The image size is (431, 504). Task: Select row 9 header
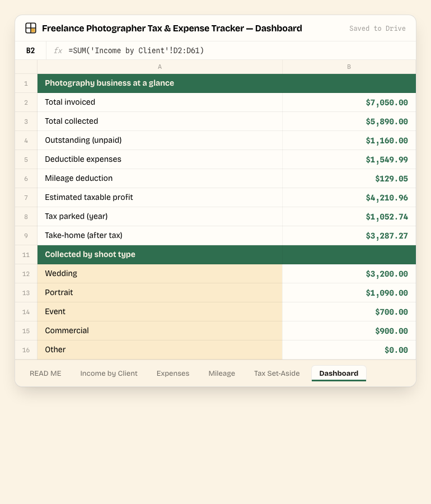pyautogui.click(x=26, y=236)
